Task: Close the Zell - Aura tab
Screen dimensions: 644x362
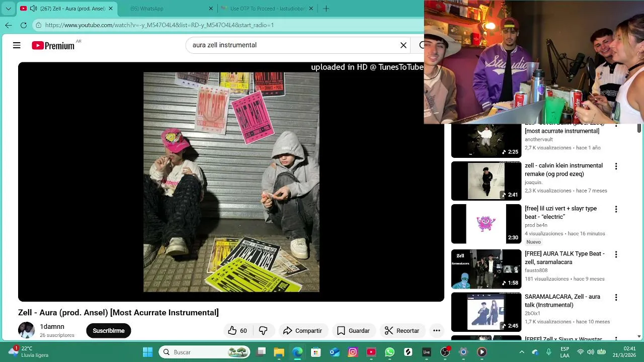Action: [x=111, y=9]
